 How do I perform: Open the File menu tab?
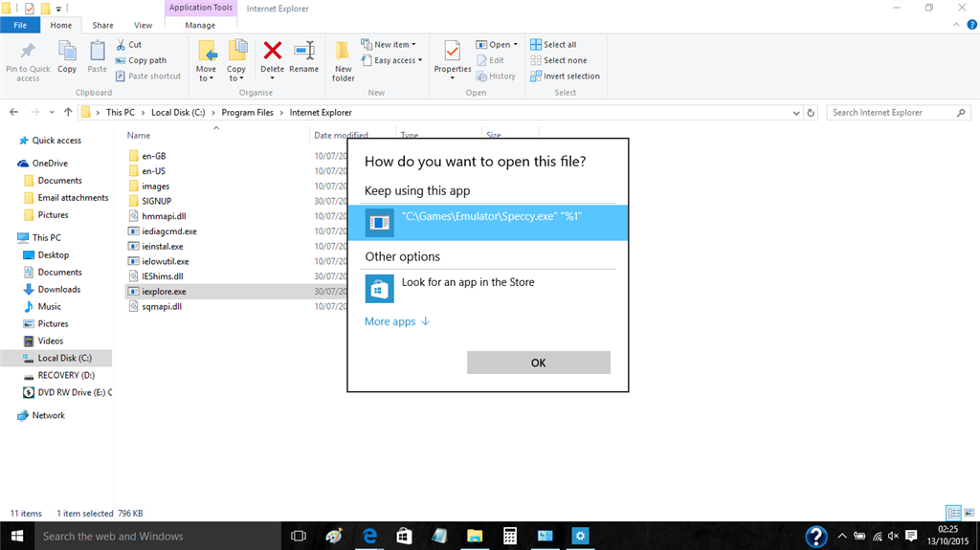click(x=20, y=25)
